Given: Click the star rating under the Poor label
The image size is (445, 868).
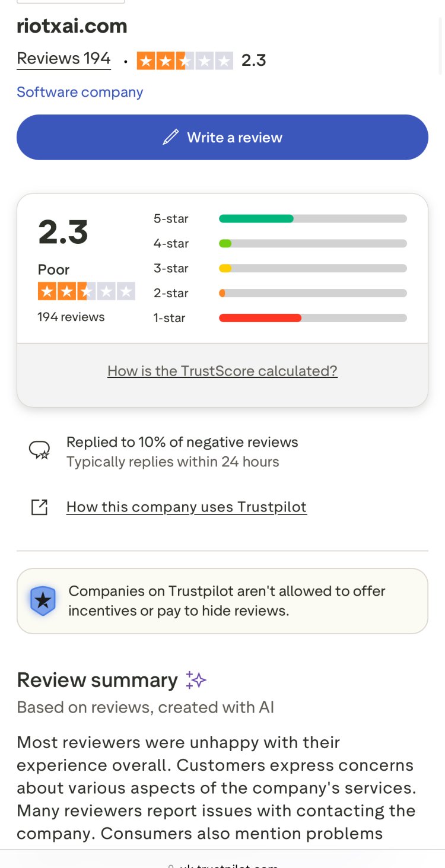Looking at the screenshot, I should click(87, 291).
